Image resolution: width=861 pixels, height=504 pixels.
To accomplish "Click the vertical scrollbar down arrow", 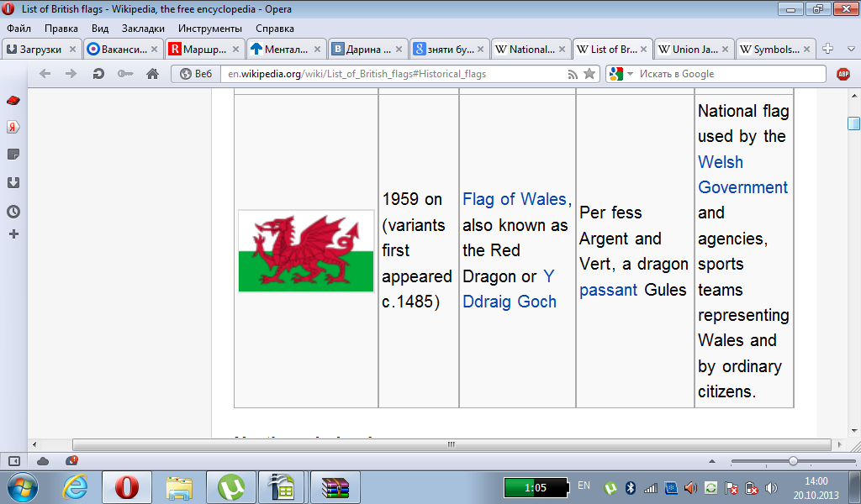I will [853, 431].
